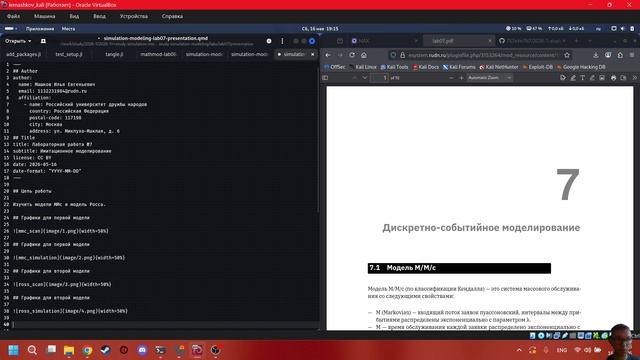This screenshot has height=360, width=640.
Task: Click the Открыть dropdown in text editor
Action: 18,41
